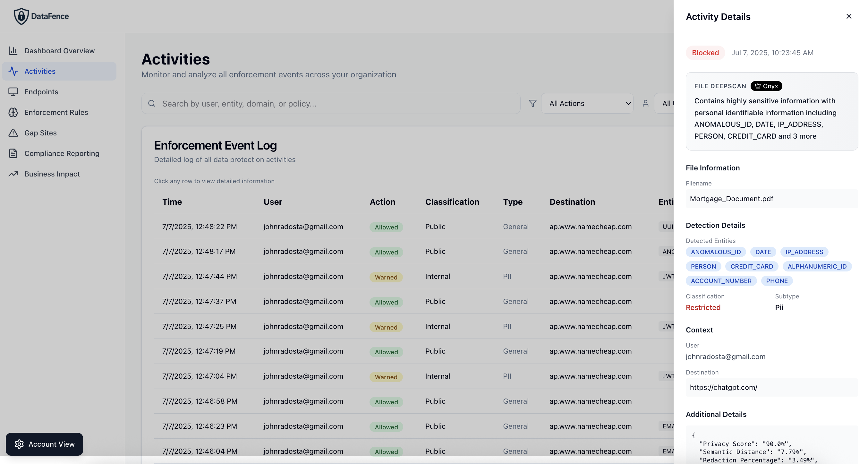Click the Compliance Reporting document icon
Image resolution: width=868 pixels, height=464 pixels.
[13, 153]
